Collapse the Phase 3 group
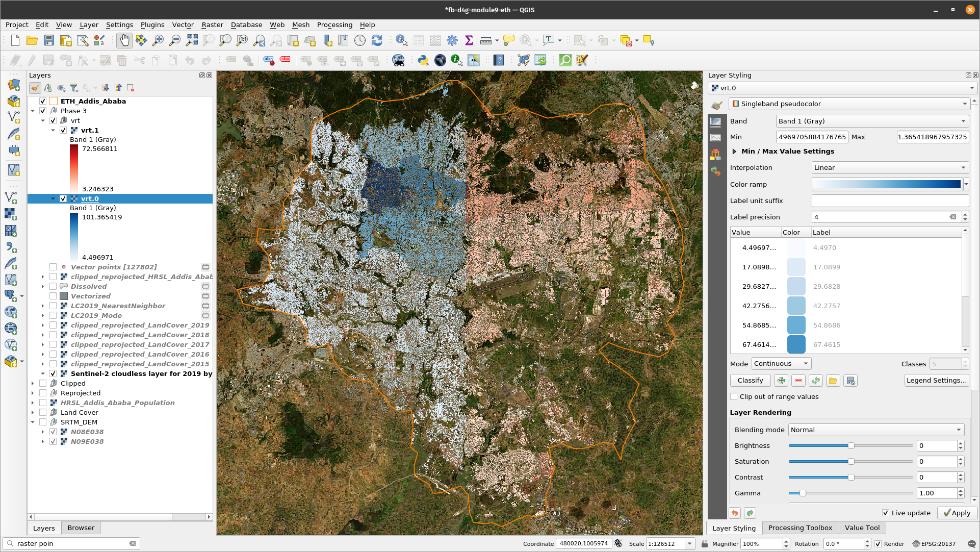Image resolution: width=980 pixels, height=552 pixels. pyautogui.click(x=33, y=111)
